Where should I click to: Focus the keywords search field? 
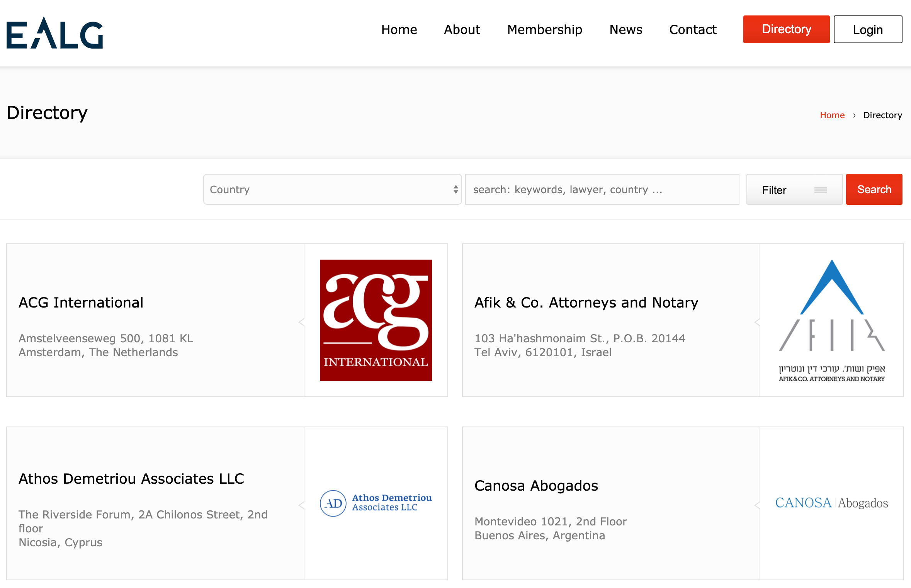[602, 189]
